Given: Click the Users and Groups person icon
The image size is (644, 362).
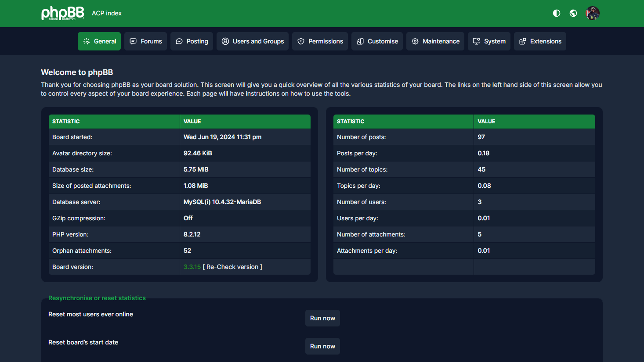Looking at the screenshot, I should coord(225,41).
